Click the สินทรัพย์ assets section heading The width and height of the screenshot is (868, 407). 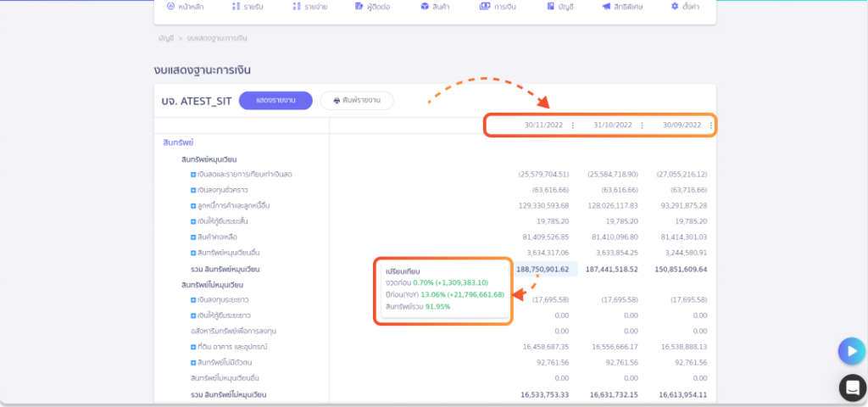[178, 142]
